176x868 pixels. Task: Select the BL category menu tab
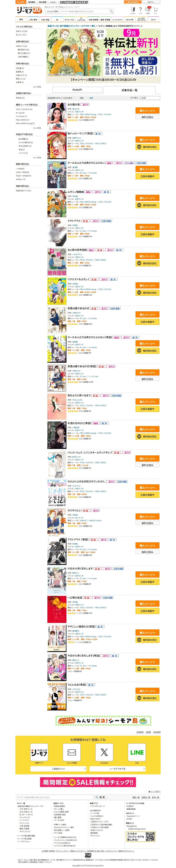coord(57,20)
